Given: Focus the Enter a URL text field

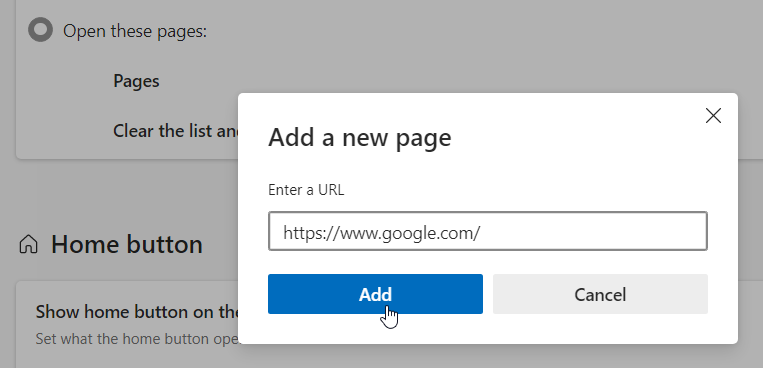Looking at the screenshot, I should point(488,231).
